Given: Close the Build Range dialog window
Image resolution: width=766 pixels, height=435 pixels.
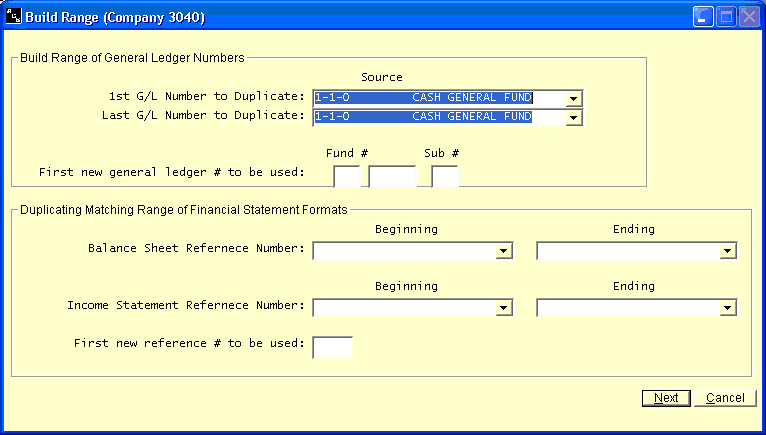Looking at the screenshot, I should (x=748, y=17).
